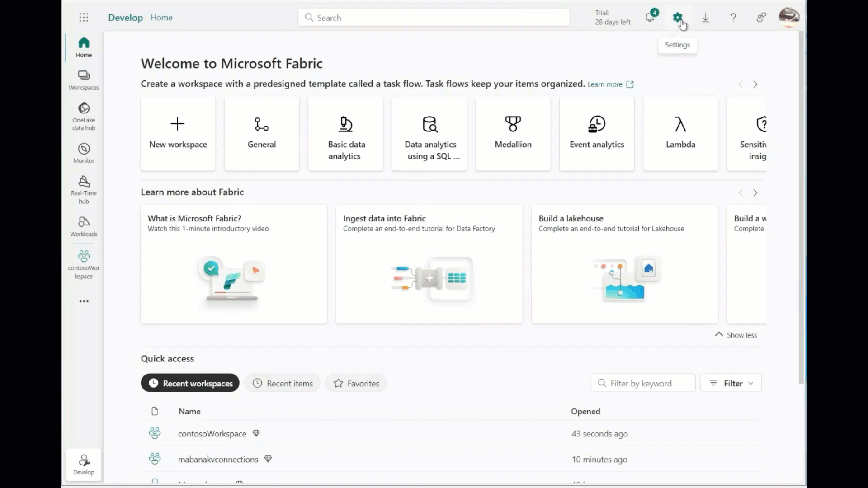Open the Learn more link
Viewport: 868px width, 488px height.
coord(611,84)
